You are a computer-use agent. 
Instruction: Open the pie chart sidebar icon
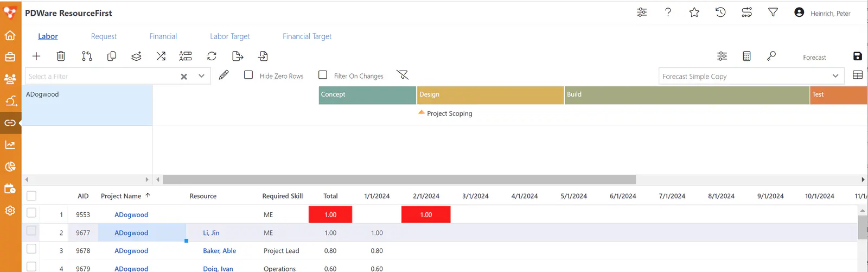coord(10,167)
